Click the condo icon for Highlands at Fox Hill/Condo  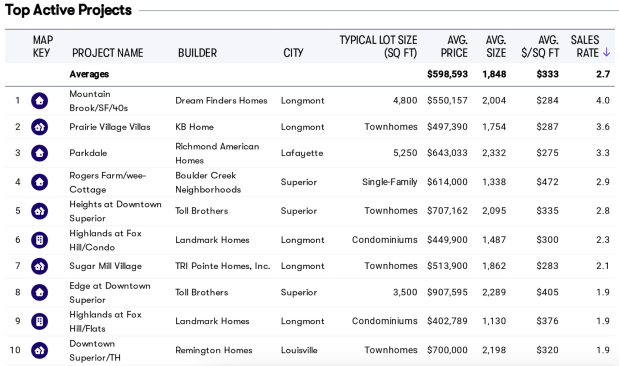[x=39, y=240]
